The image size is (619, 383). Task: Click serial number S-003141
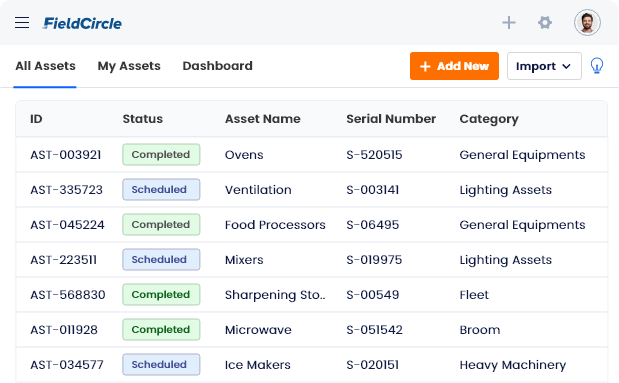point(373,190)
